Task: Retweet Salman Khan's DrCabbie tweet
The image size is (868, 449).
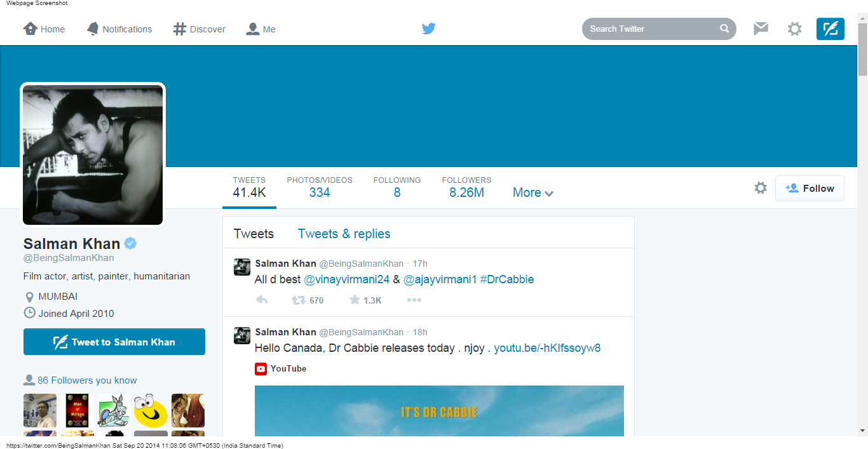Action: point(299,300)
